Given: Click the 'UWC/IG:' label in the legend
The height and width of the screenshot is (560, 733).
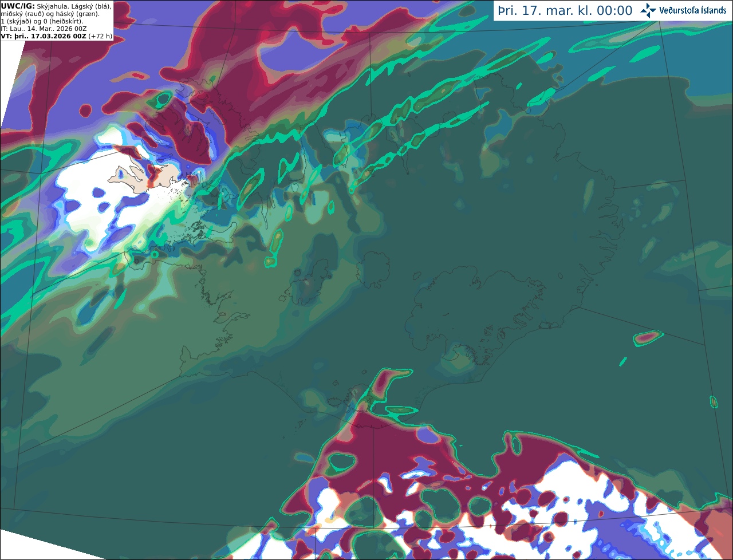Looking at the screenshot, I should pyautogui.click(x=18, y=6).
